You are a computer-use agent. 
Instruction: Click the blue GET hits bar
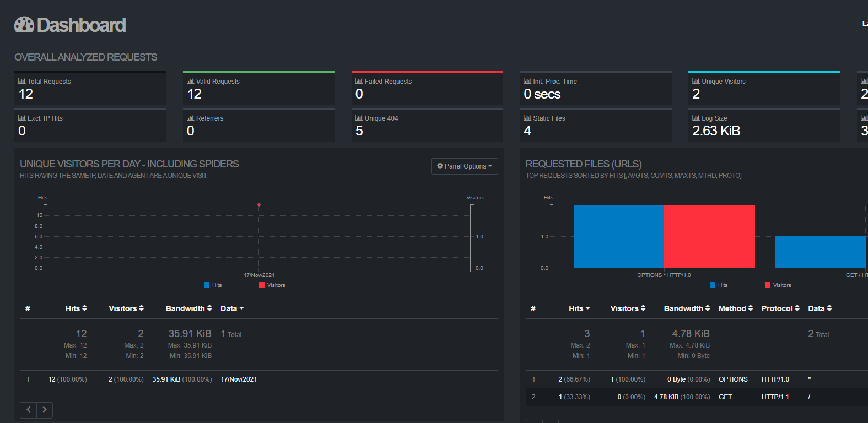coord(820,252)
